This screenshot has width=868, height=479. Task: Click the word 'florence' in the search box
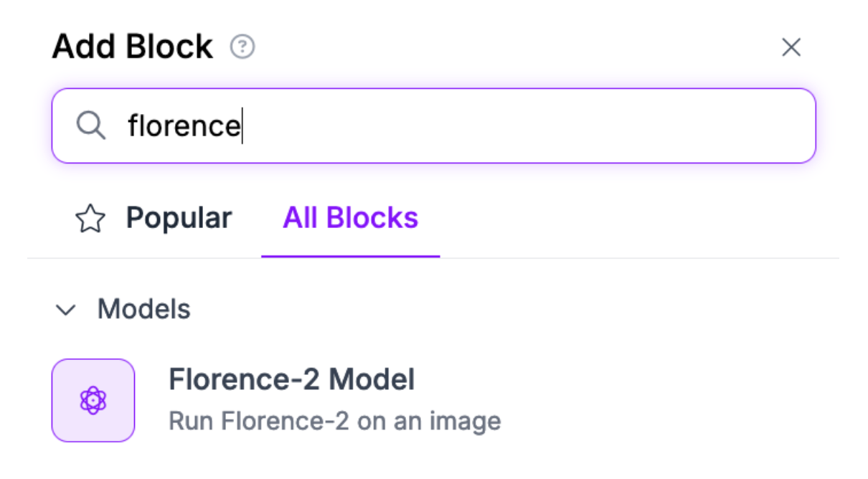184,126
